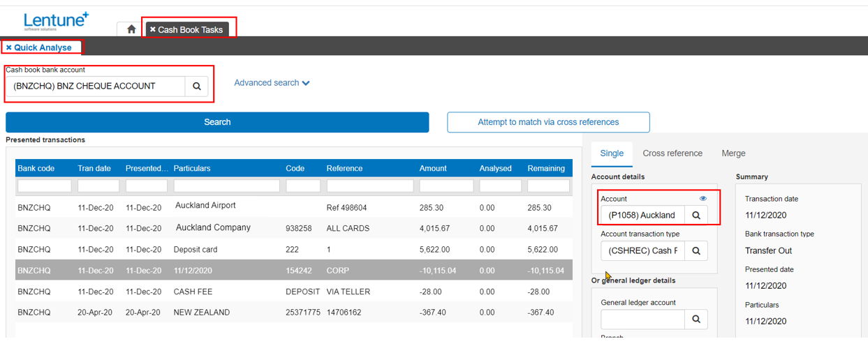The image size is (868, 346).
Task: Click the Reference filter box
Action: pos(371,186)
